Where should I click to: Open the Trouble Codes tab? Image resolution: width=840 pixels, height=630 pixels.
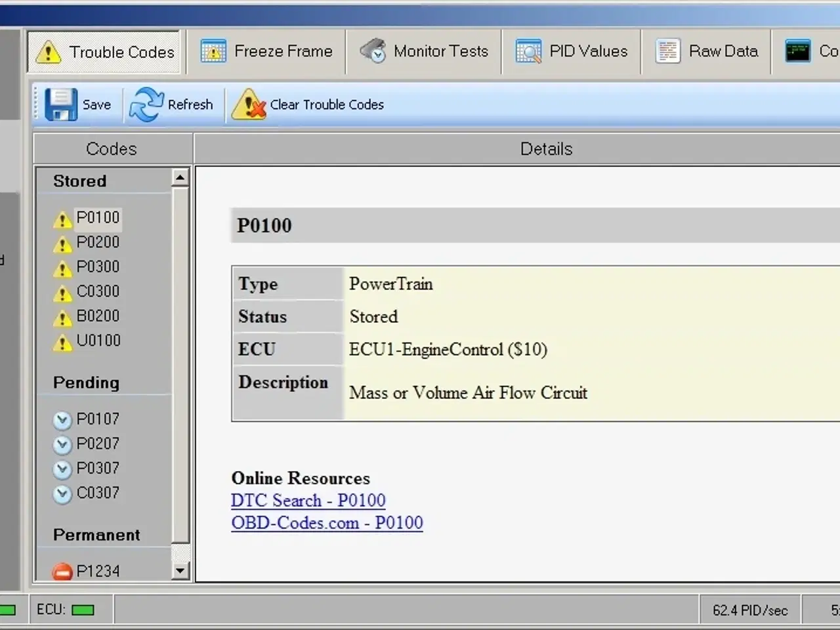[104, 52]
